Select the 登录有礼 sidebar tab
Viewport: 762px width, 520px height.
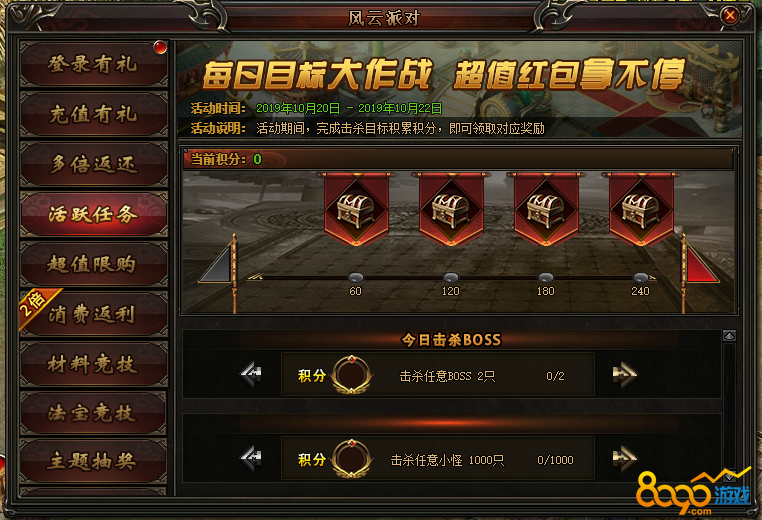click(x=94, y=64)
